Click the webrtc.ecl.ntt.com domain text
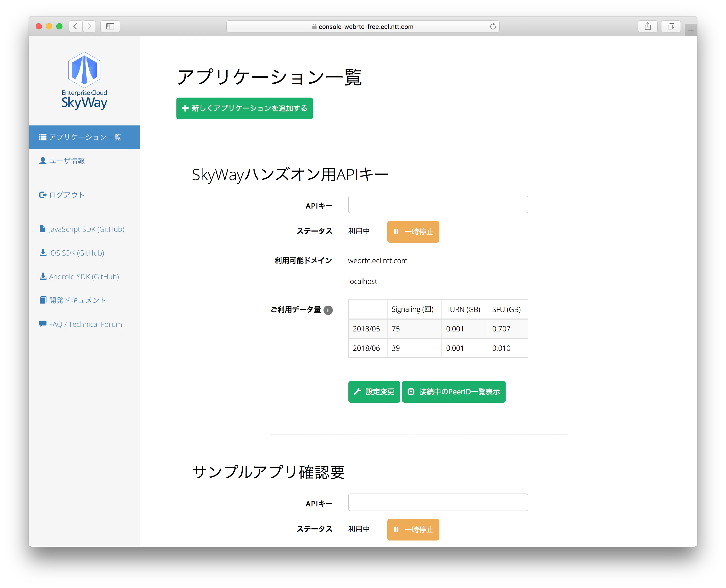Image resolution: width=726 pixels, height=588 pixels. [x=378, y=261]
